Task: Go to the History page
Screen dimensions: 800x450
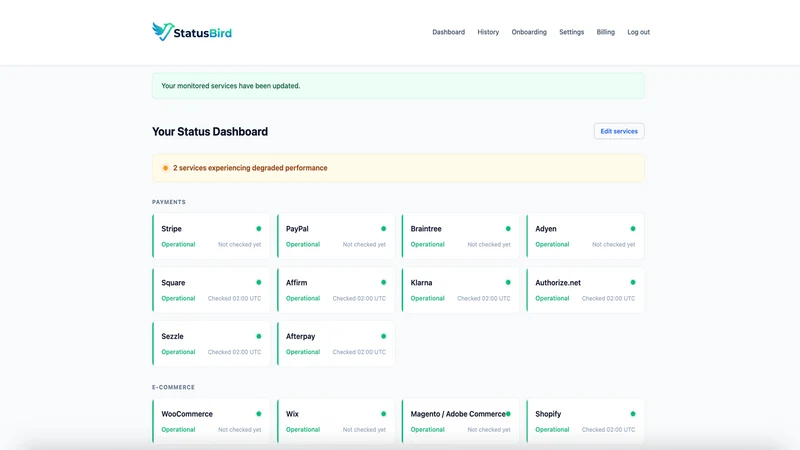Action: 488,32
